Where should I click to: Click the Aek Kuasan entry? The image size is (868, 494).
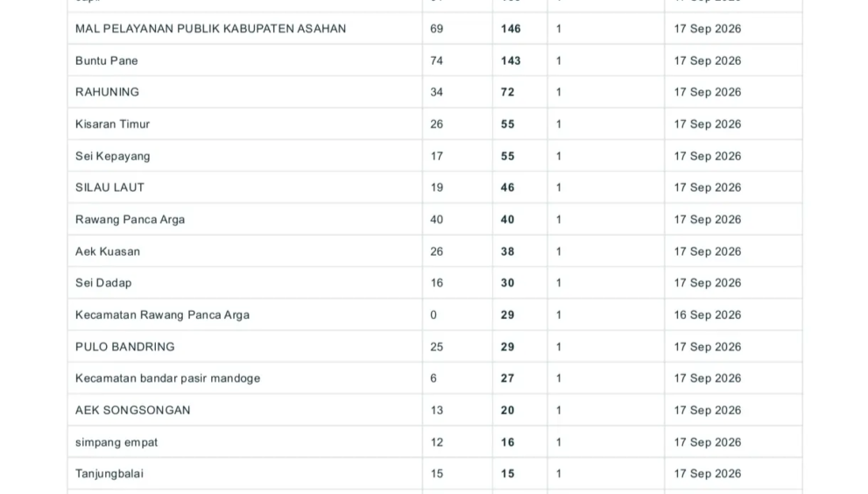pyautogui.click(x=108, y=251)
